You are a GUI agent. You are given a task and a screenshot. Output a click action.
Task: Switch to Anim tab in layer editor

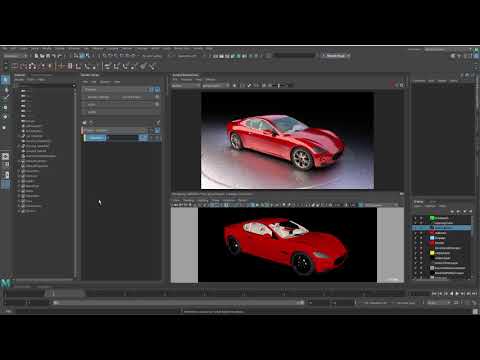[x=432, y=202]
